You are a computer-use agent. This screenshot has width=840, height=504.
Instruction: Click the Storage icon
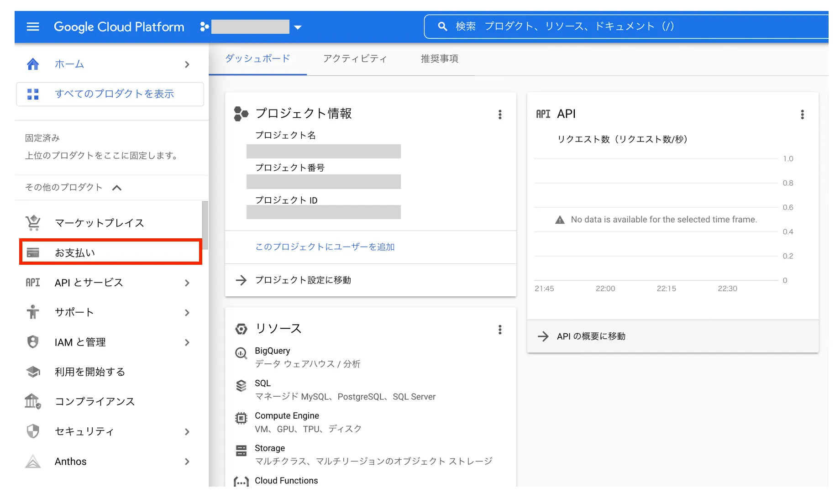(241, 451)
